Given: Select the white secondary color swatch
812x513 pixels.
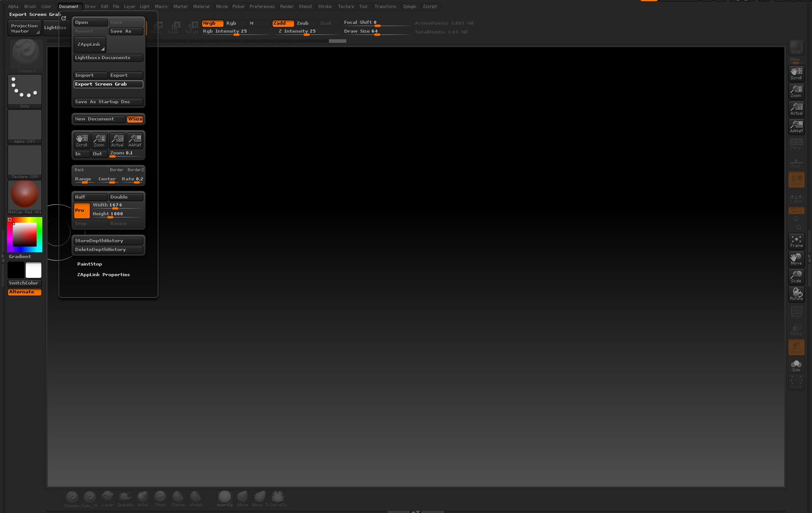Looking at the screenshot, I should [34, 270].
